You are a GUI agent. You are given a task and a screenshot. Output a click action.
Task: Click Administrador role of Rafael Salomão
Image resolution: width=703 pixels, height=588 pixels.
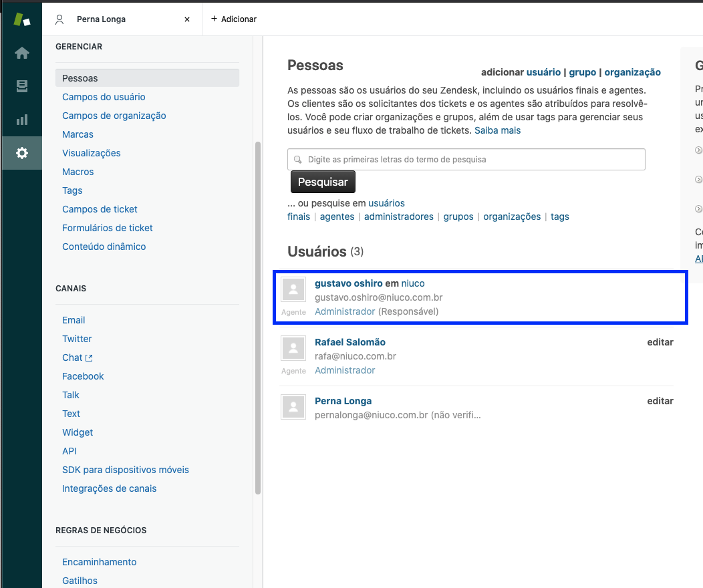pos(345,370)
